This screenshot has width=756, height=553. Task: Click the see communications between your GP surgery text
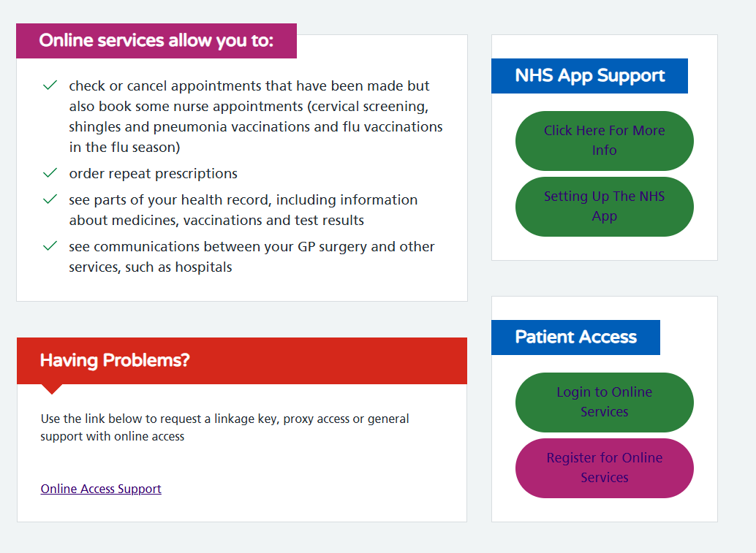(252, 247)
